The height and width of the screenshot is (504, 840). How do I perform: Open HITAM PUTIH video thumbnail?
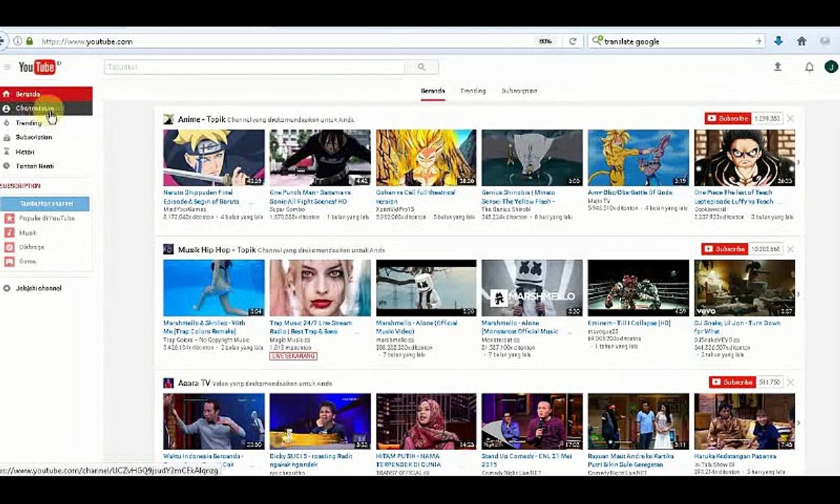pyautogui.click(x=426, y=421)
